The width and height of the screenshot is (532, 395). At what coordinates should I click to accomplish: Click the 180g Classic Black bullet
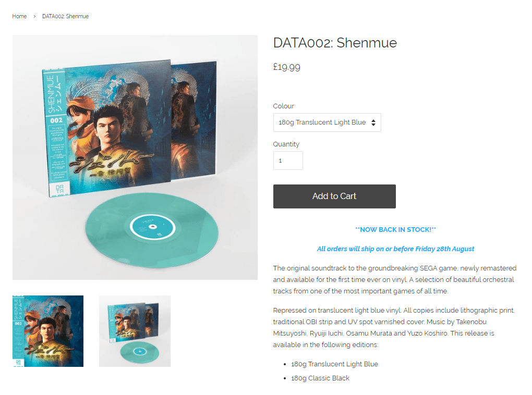(x=320, y=378)
